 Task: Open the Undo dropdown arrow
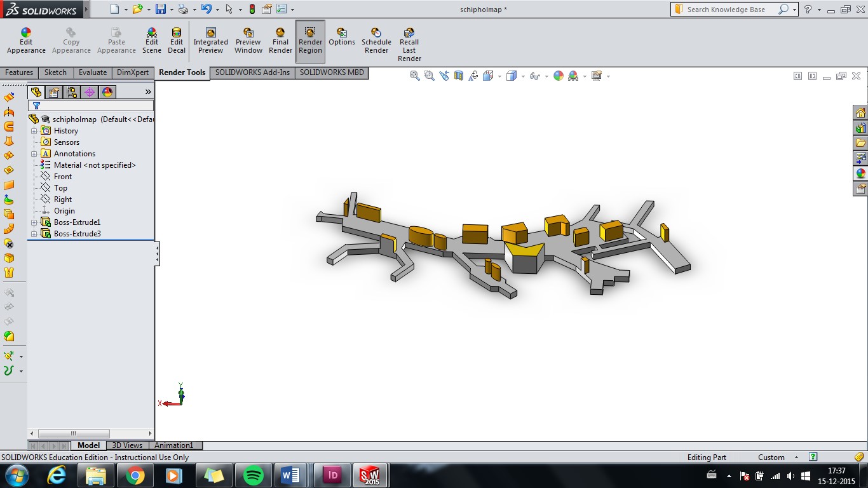[217, 10]
